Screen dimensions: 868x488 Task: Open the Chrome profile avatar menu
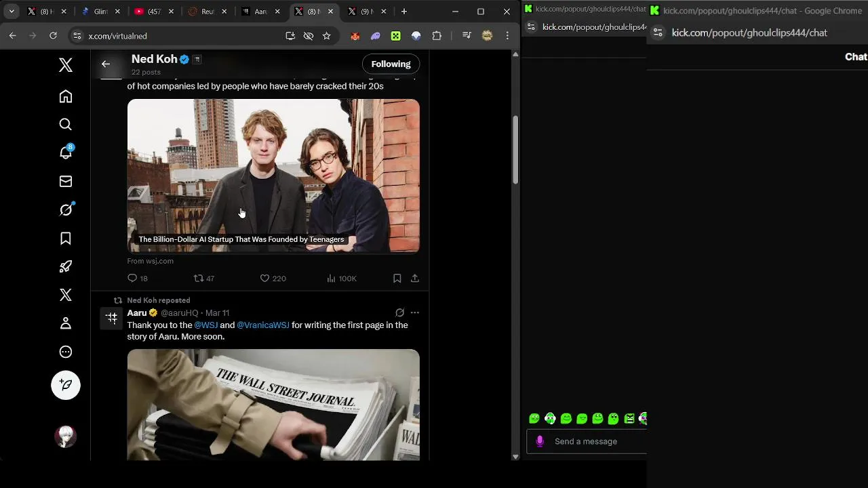pos(487,36)
